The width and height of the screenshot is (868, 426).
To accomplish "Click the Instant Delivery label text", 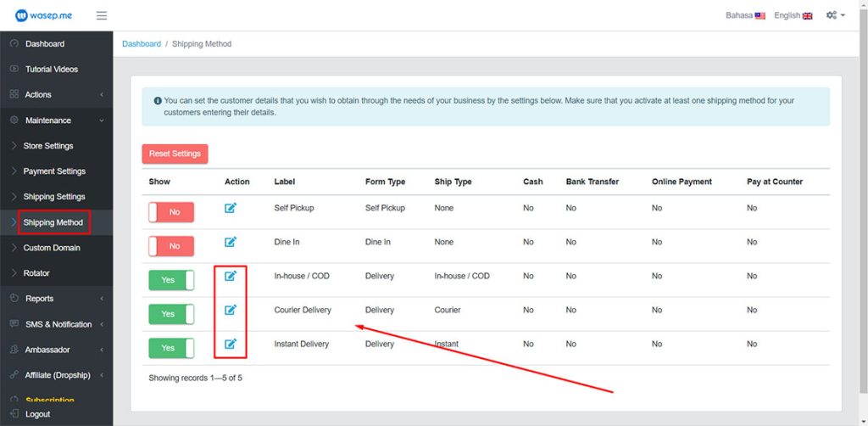I will click(x=302, y=344).
